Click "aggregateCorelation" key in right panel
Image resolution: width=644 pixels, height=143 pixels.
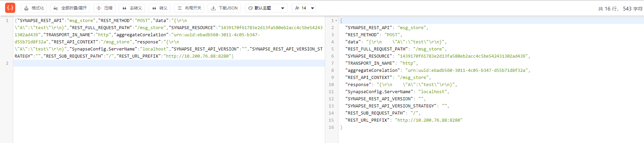(x=373, y=70)
